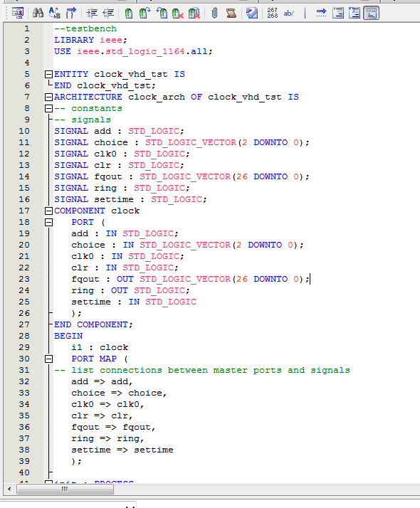Click 'BEGIN' keyword on line 28

pyautogui.click(x=68, y=336)
